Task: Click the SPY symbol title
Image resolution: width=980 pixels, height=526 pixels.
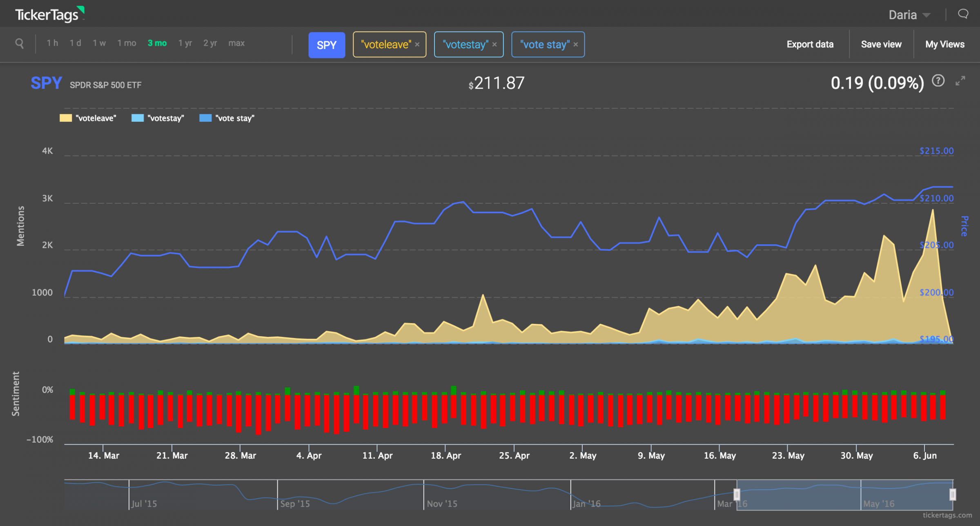Action: pyautogui.click(x=46, y=83)
